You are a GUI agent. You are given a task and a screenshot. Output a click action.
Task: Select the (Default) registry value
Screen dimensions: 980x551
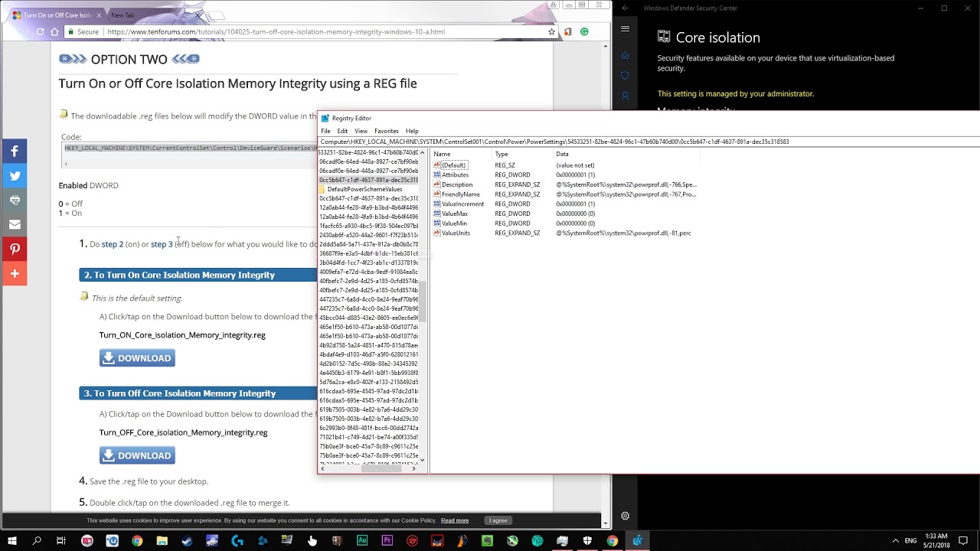[x=453, y=165]
